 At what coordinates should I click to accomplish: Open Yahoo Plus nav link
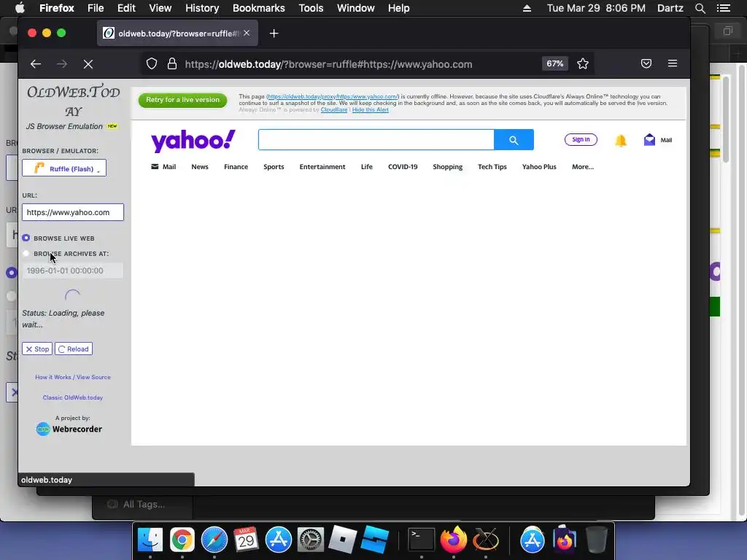tap(539, 167)
